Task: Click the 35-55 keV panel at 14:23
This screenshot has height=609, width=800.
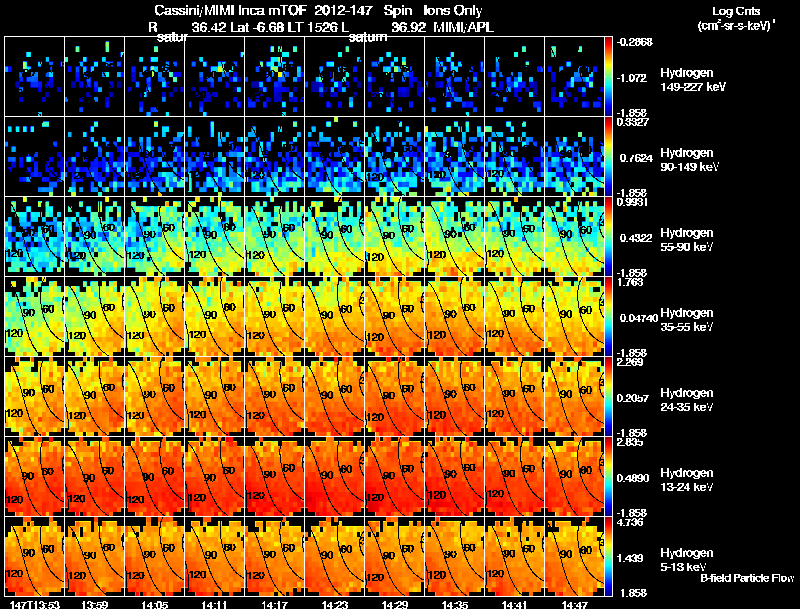Action: [x=335, y=317]
